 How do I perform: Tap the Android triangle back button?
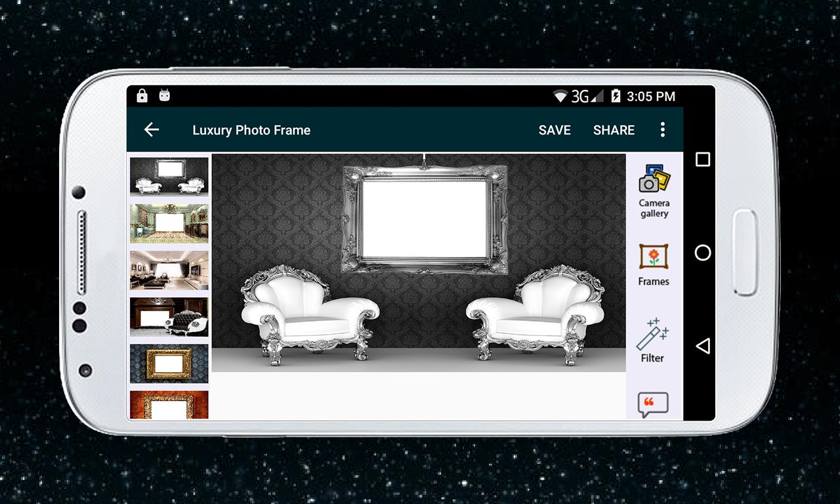click(703, 346)
